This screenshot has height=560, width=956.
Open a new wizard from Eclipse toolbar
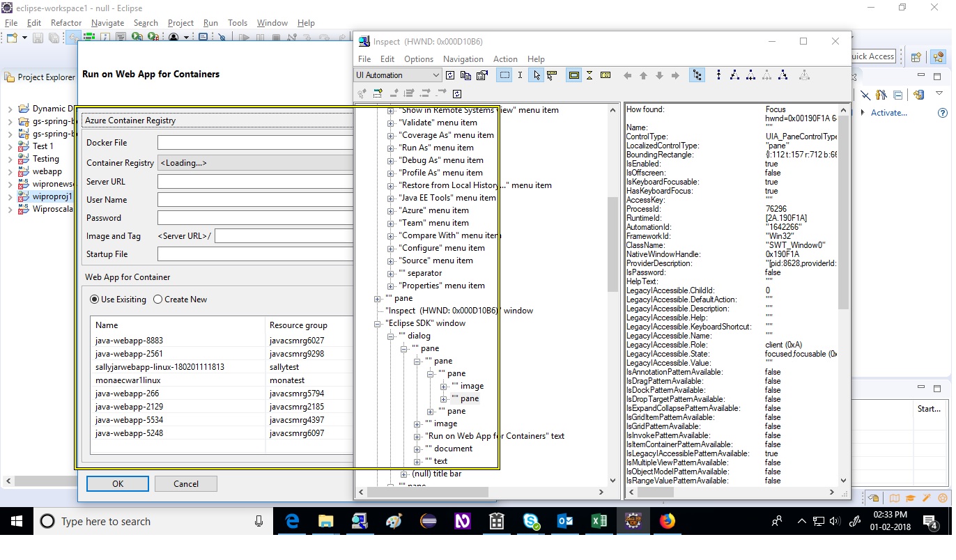10,37
